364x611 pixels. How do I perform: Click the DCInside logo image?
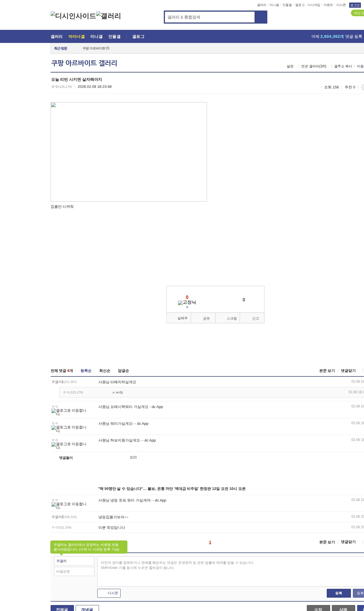[73, 16]
